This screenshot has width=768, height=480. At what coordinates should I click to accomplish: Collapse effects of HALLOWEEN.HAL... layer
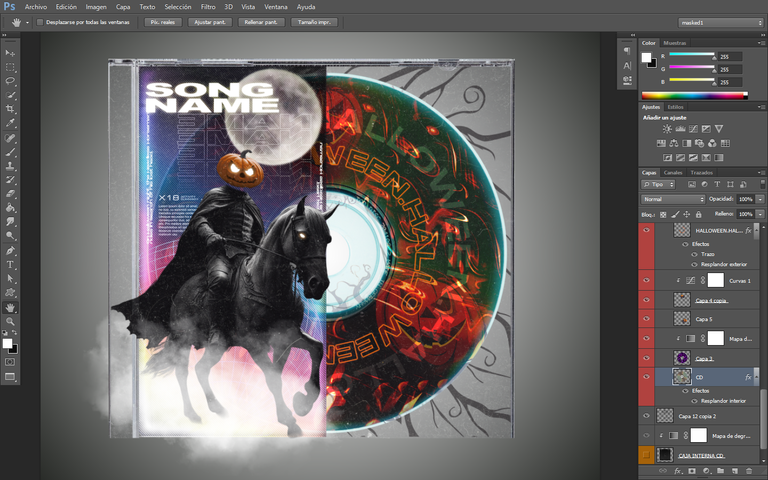click(756, 230)
